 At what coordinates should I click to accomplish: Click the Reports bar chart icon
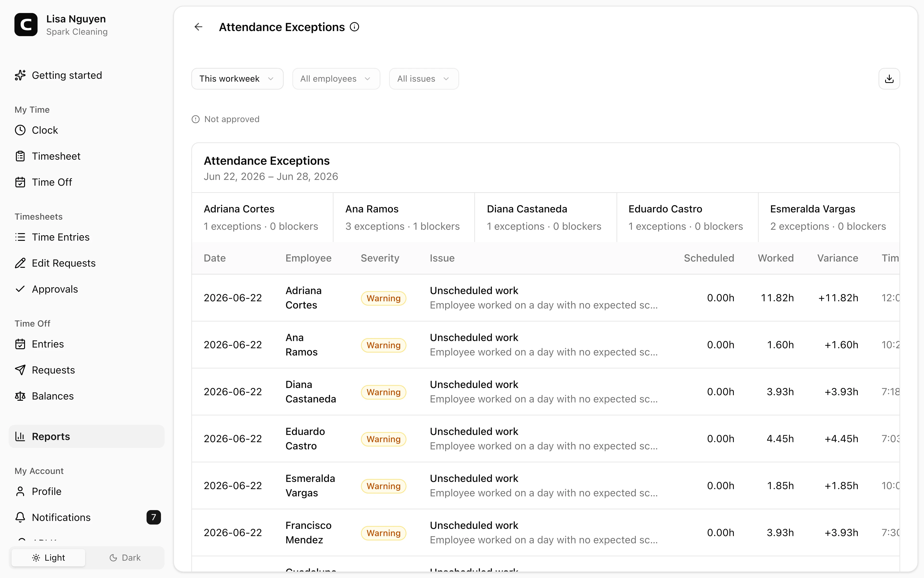click(x=20, y=437)
